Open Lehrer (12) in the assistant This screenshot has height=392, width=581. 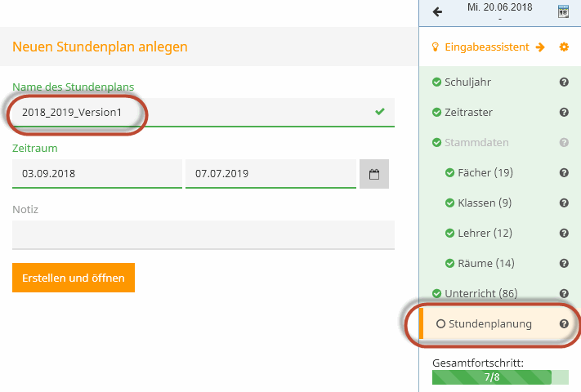(x=485, y=234)
